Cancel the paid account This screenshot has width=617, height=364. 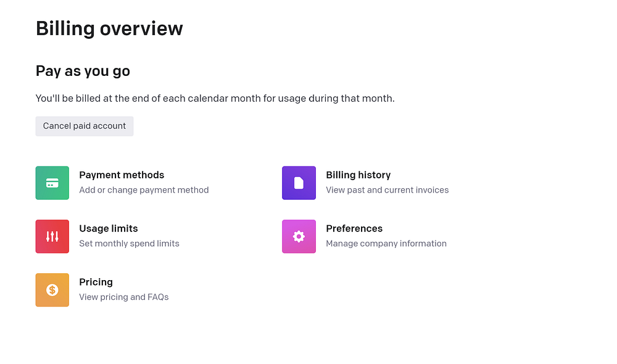[85, 126]
